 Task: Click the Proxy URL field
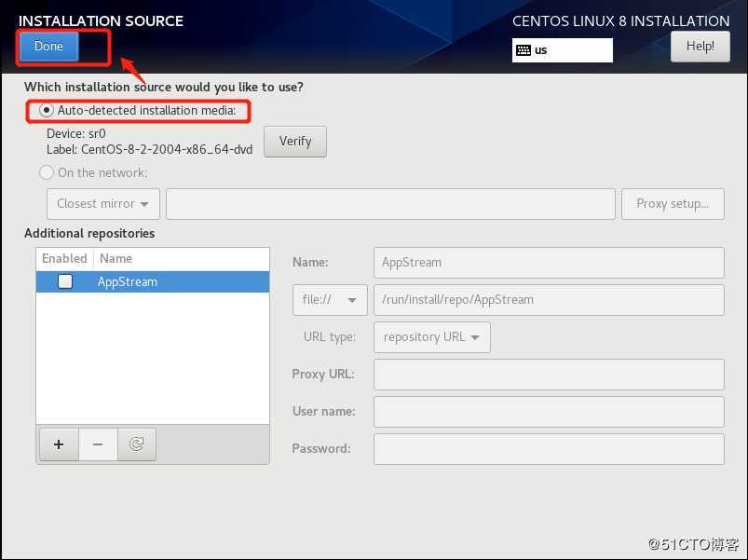click(549, 375)
